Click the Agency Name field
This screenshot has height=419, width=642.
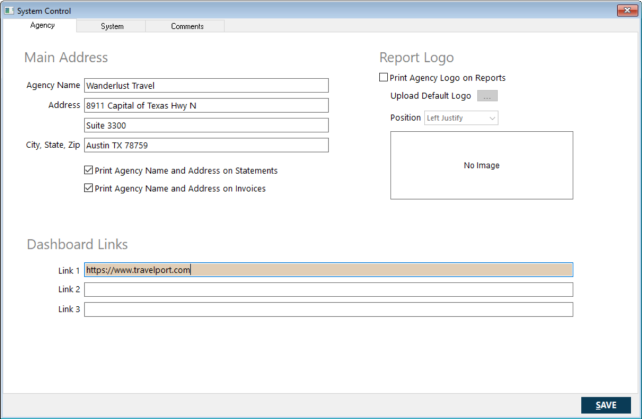coord(206,86)
